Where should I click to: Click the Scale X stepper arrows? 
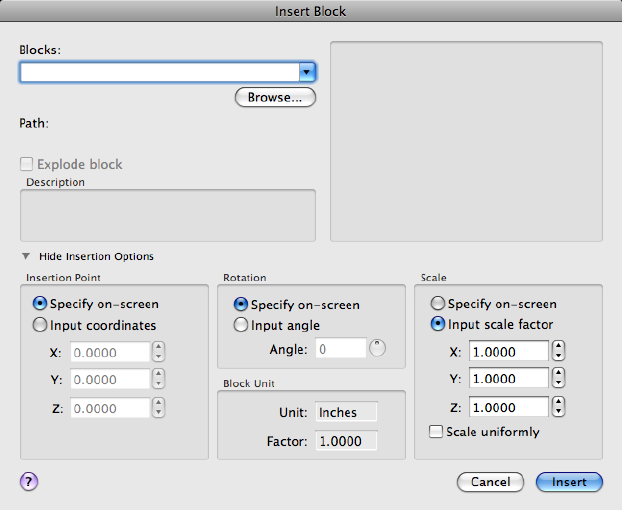click(x=559, y=351)
